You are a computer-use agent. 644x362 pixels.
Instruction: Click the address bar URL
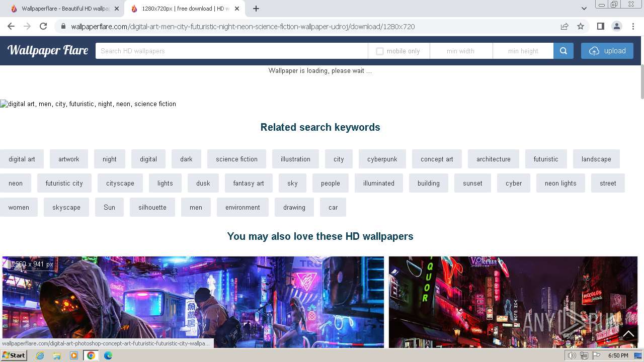[243, 27]
